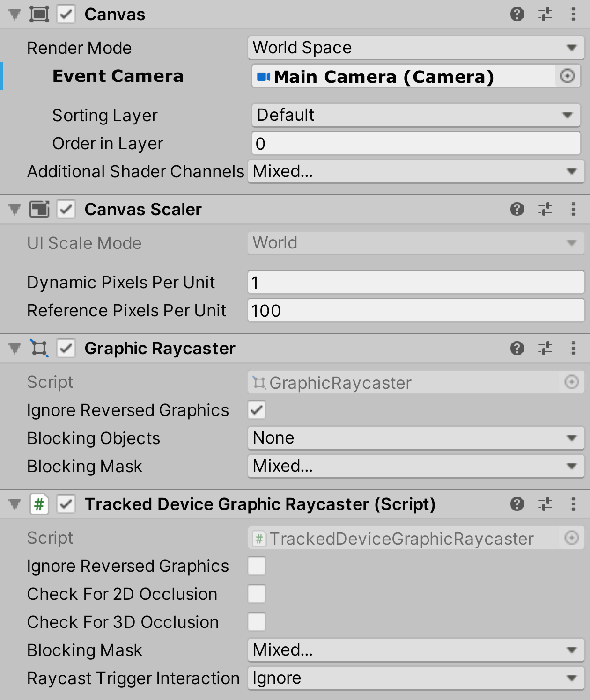Open the Render Mode dropdown

[415, 47]
